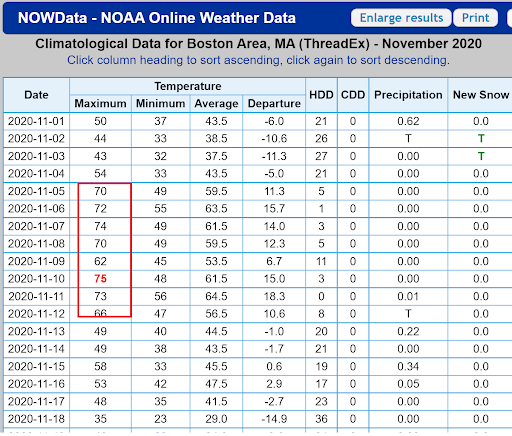Click the green T snow value for 2020-11-02
The image size is (512, 436).
click(x=481, y=138)
